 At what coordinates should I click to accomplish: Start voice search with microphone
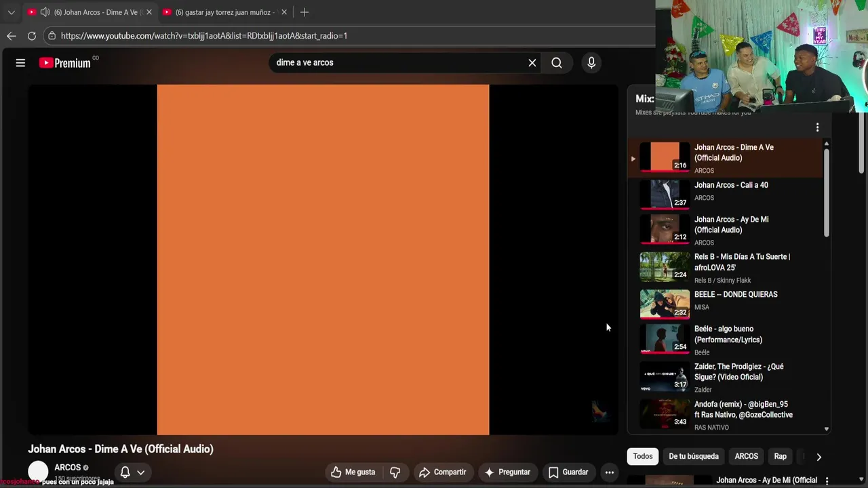591,63
